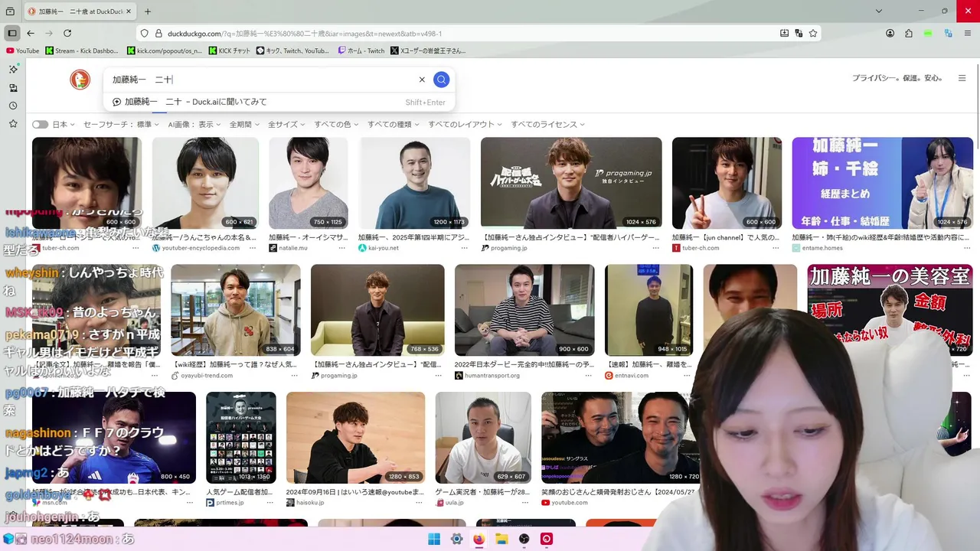Open the Stream - Kick Dashboard bookmark
The image size is (980, 551).
pyautogui.click(x=82, y=51)
